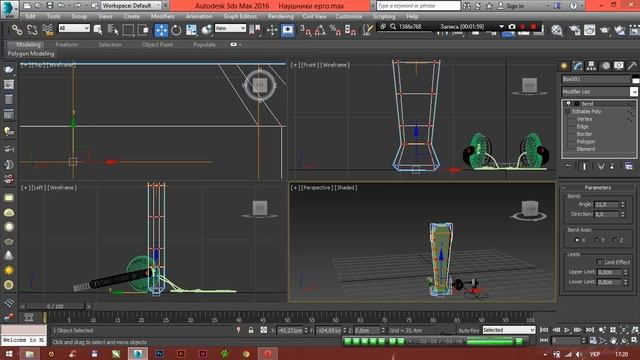This screenshot has width=640, height=360.
Task: Toggle the Angle Snap icon
Action: [320, 30]
